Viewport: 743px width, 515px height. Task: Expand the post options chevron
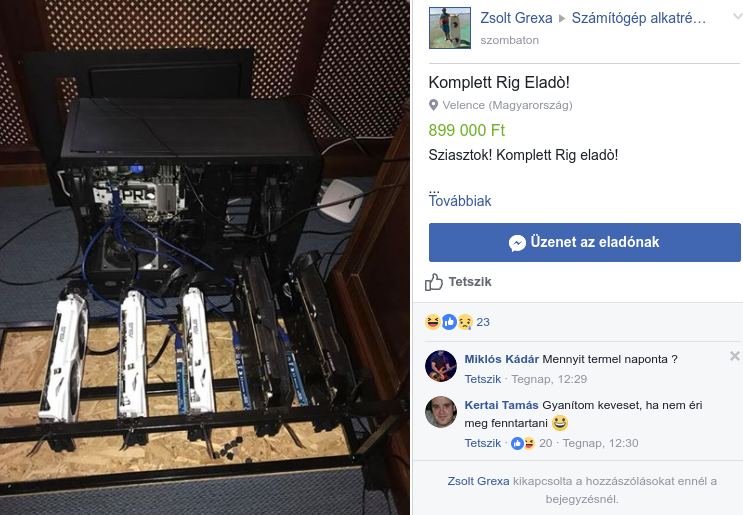point(737,17)
